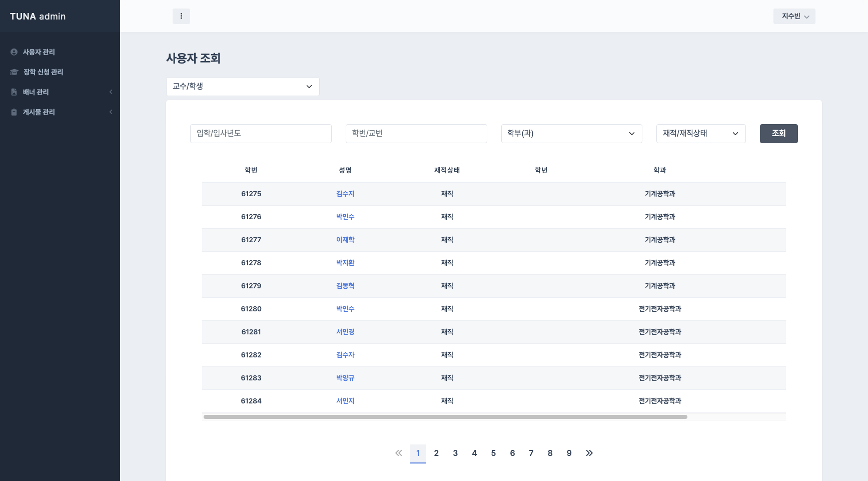Viewport: 868px width, 481px height.
Task: Open user 박양규 profile link
Action: click(345, 378)
